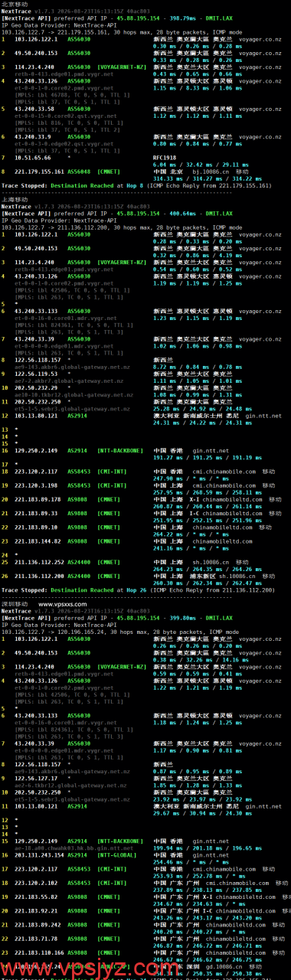Select the 北京移动 section heading
291x980 pixels.
pyautogui.click(x=14, y=5)
